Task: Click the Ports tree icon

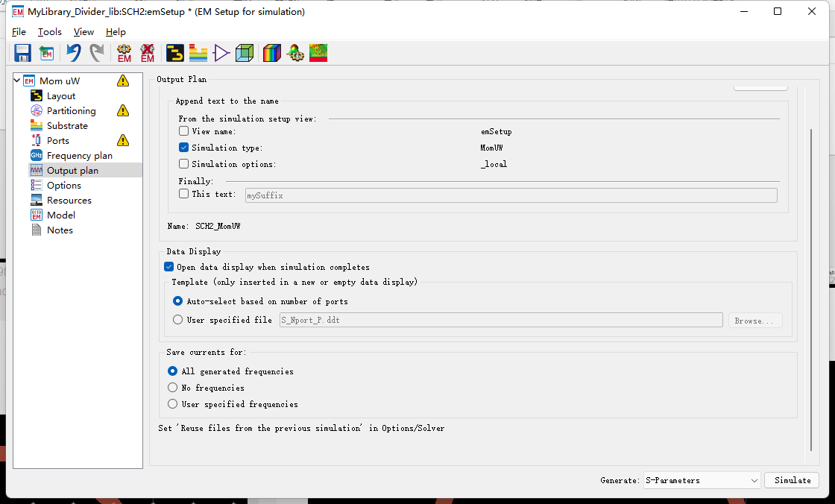Action: [37, 141]
